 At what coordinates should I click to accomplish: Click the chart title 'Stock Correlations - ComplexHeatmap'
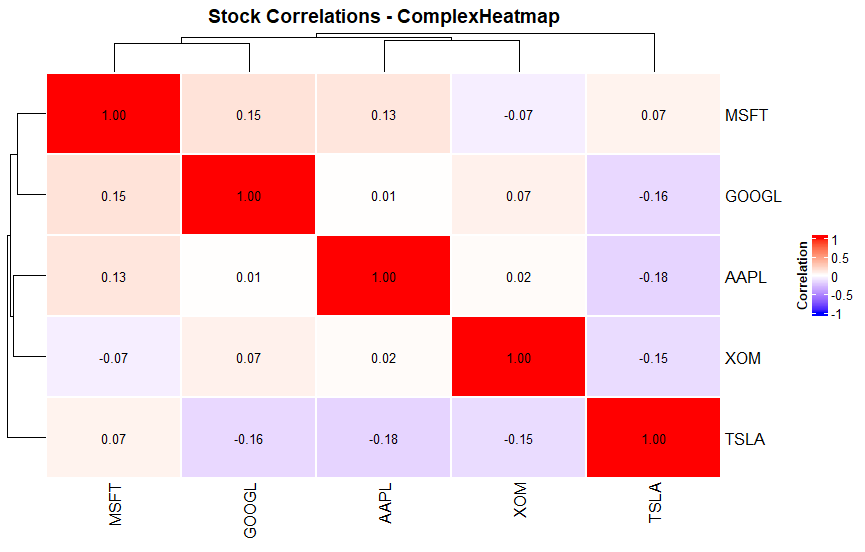coord(384,17)
